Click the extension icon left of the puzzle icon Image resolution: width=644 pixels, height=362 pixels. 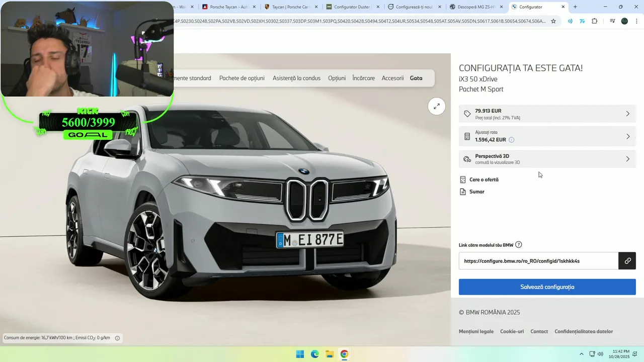582,21
